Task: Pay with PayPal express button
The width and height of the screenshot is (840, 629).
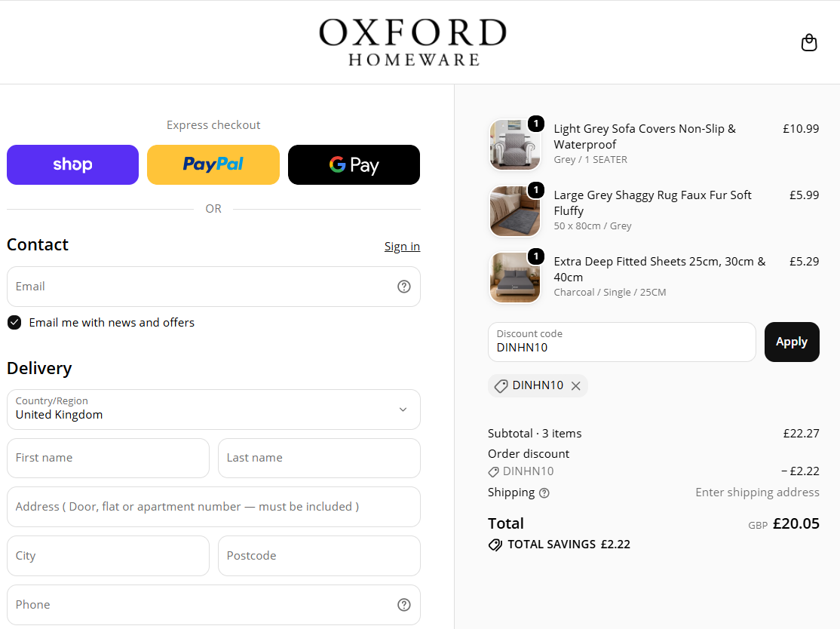Action: 213,164
